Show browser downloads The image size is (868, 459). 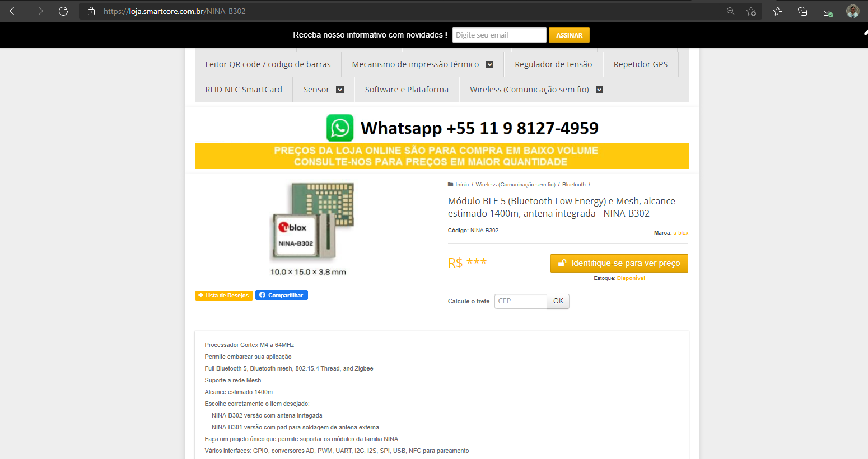828,11
